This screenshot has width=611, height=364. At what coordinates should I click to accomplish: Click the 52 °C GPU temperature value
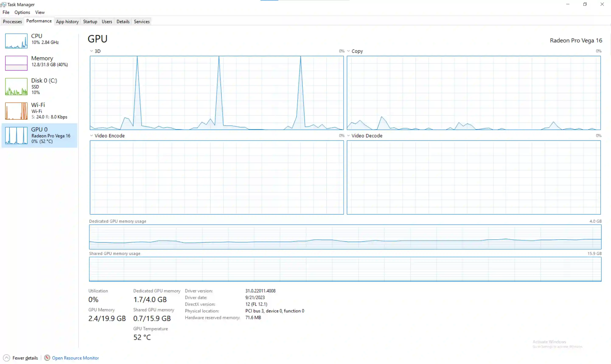point(142,337)
